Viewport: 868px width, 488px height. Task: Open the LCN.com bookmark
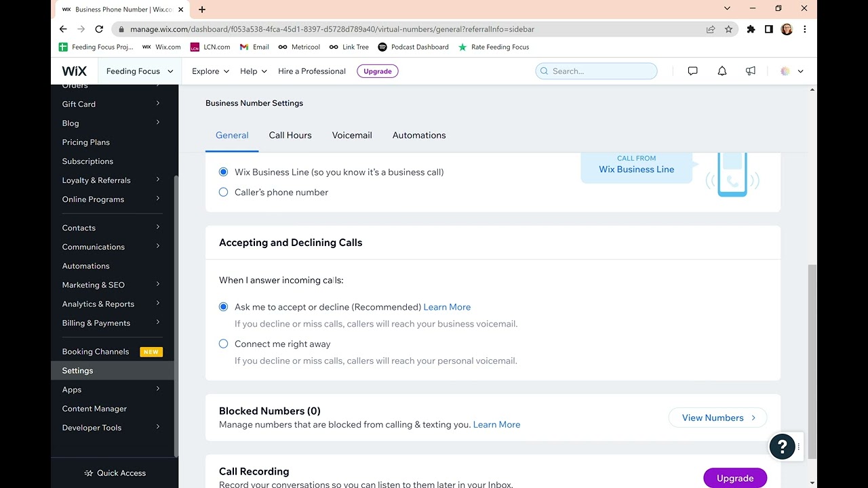pyautogui.click(x=210, y=47)
